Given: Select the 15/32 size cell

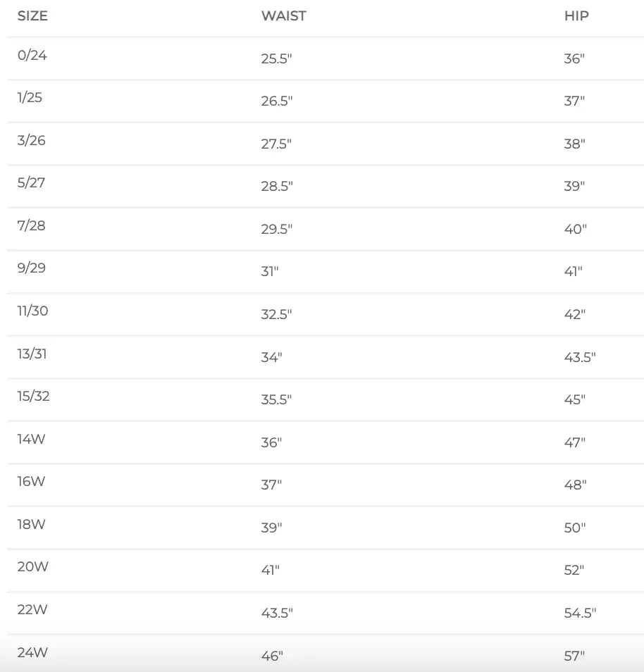Looking at the screenshot, I should [33, 396].
